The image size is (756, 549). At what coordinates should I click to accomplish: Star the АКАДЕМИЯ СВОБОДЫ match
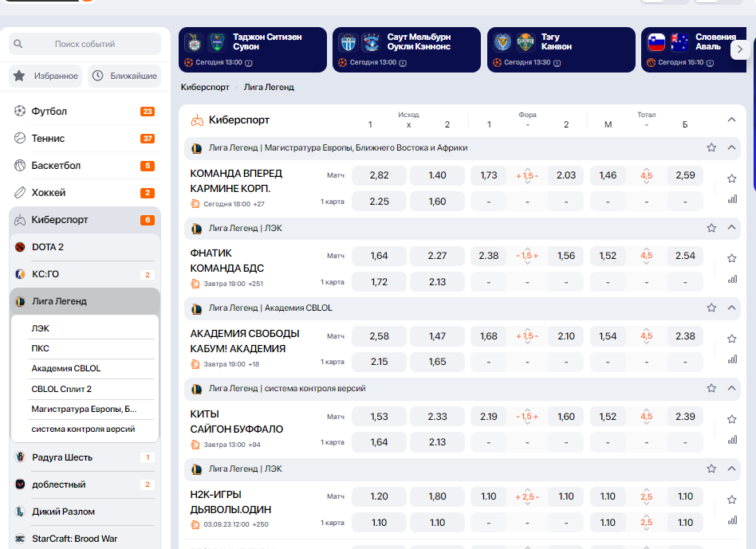click(x=732, y=339)
